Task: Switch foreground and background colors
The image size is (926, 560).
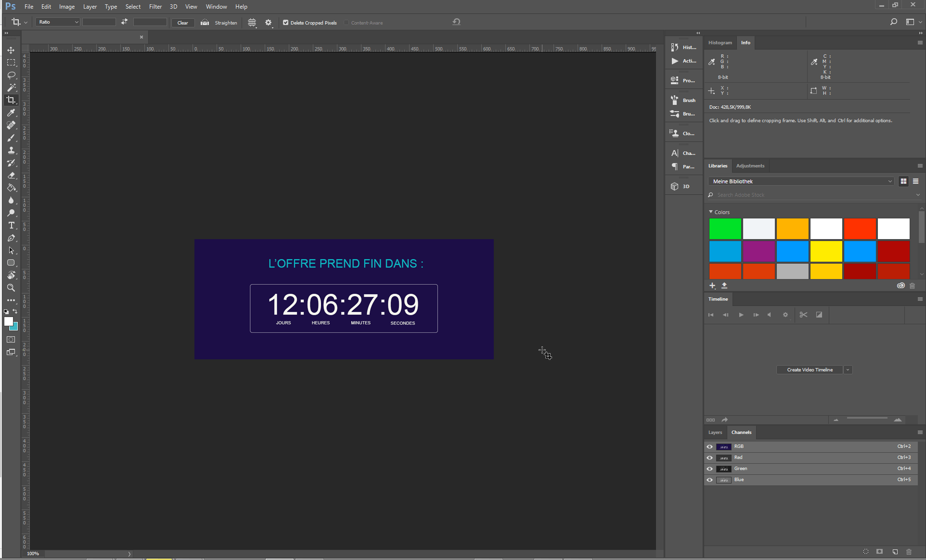Action: pyautogui.click(x=15, y=312)
